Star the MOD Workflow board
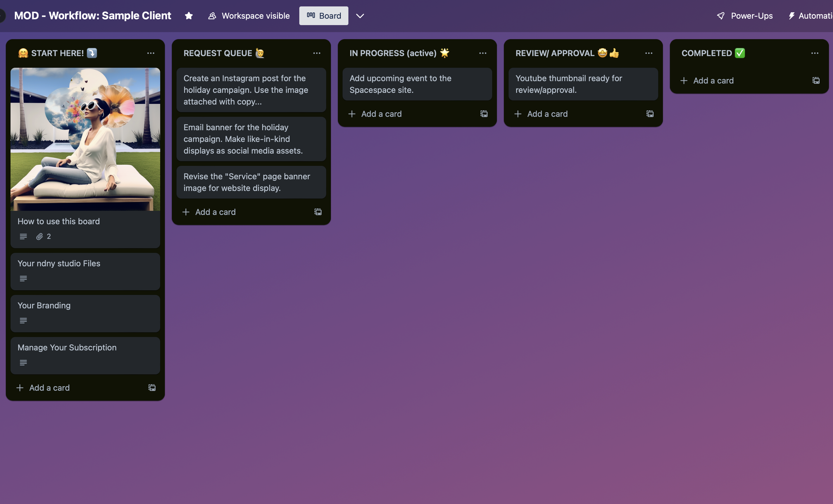Viewport: 833px width, 504px height. [189, 16]
